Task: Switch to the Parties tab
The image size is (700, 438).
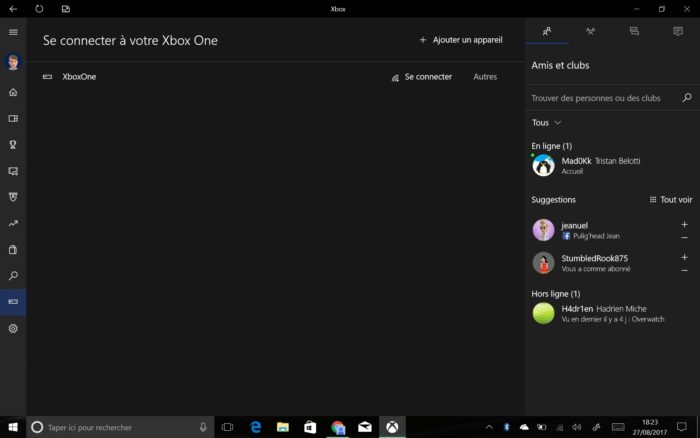Action: tap(590, 32)
